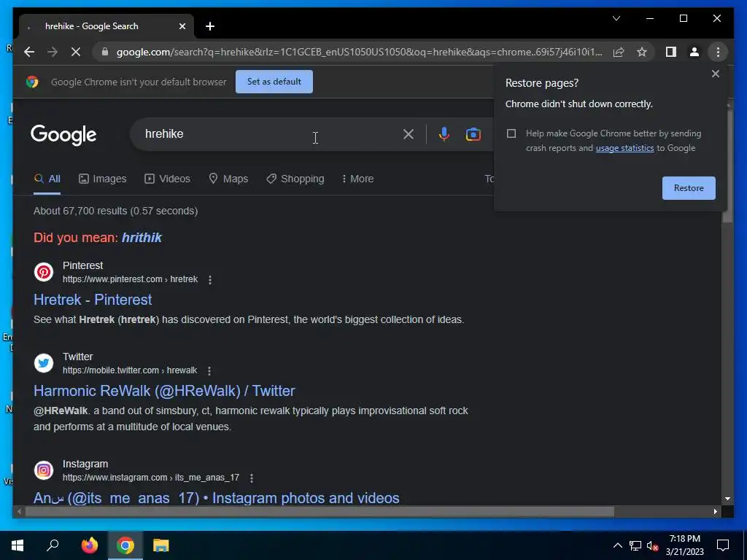This screenshot has height=560, width=747.
Task: Close the Restore pages popup
Action: pyautogui.click(x=715, y=74)
